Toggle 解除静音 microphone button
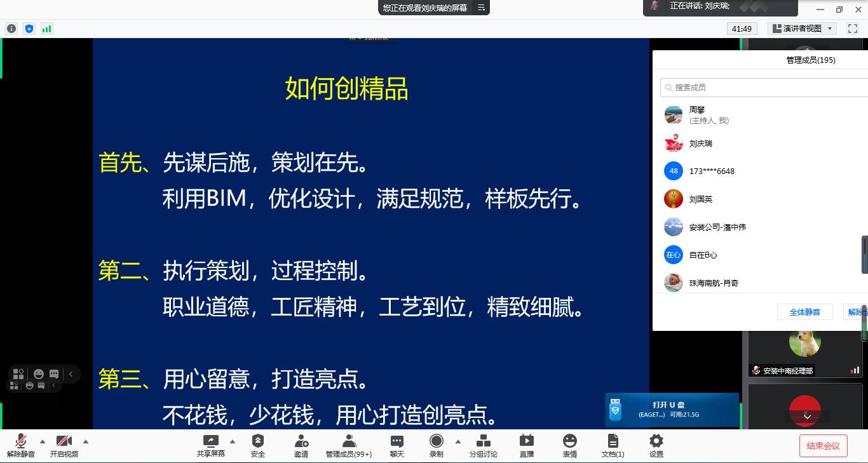 [x=21, y=445]
